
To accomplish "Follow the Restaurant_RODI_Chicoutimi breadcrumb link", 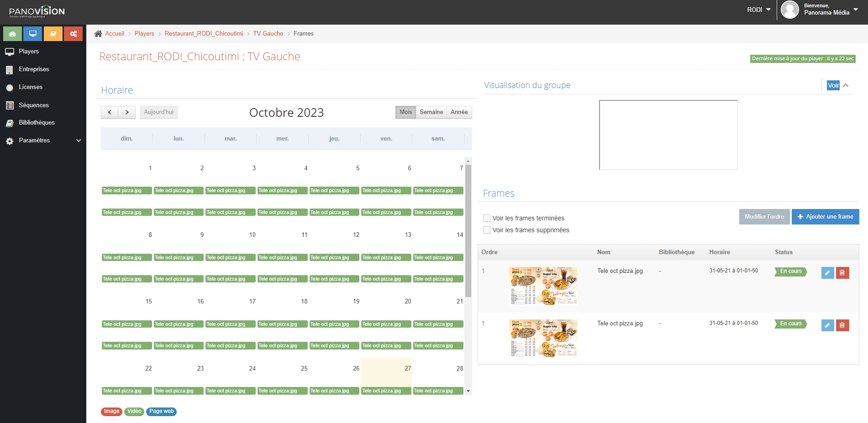I will click(204, 34).
